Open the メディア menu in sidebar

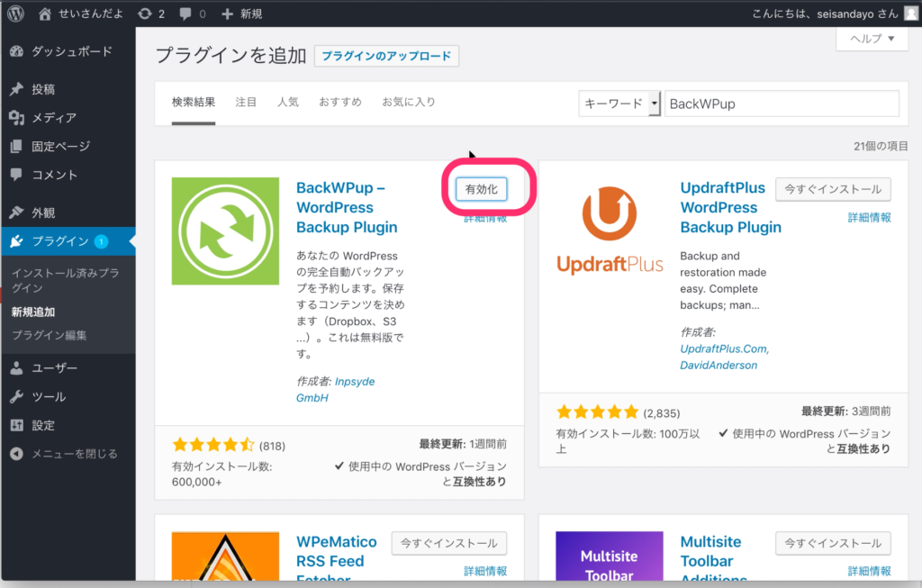(54, 118)
